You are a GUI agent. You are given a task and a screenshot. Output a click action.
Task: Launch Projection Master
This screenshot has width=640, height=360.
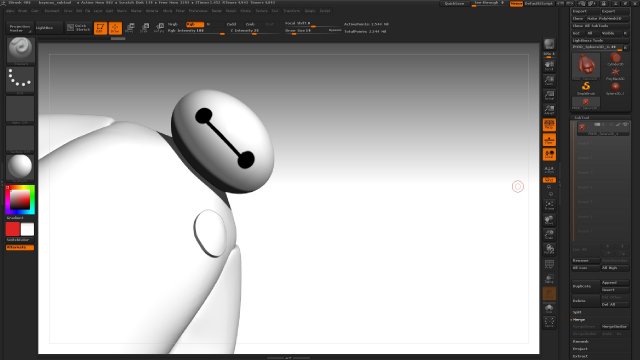[x=20, y=28]
